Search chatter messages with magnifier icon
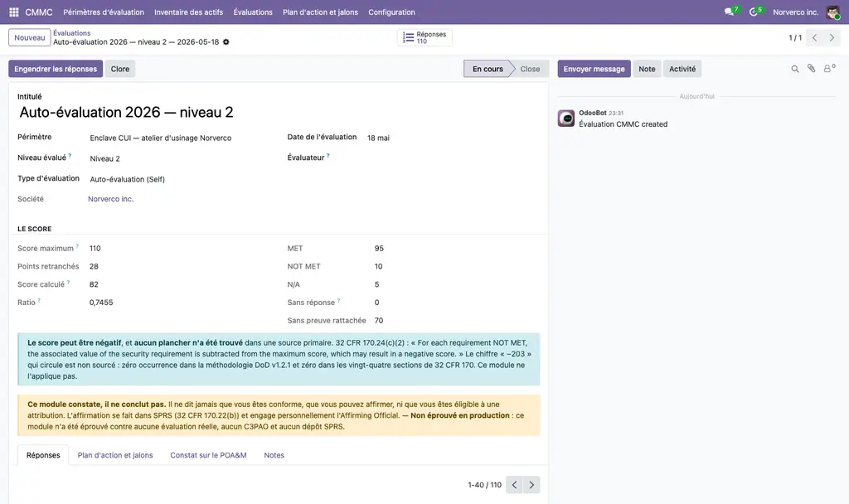The image size is (849, 504). tap(795, 69)
